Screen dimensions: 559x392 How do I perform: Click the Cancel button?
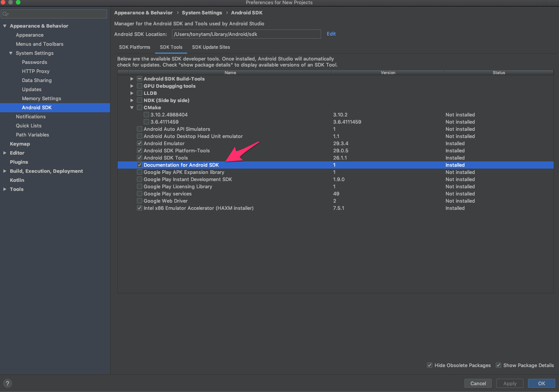click(478, 383)
